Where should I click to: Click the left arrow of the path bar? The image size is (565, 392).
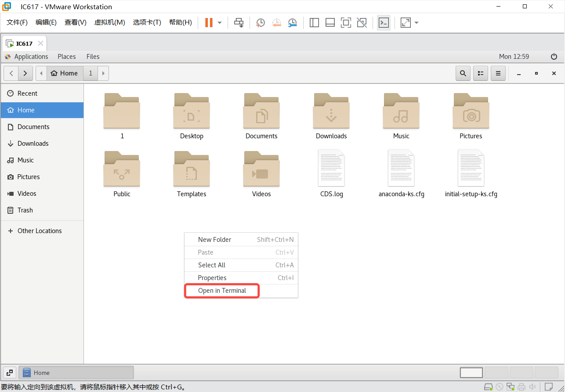pyautogui.click(x=41, y=73)
